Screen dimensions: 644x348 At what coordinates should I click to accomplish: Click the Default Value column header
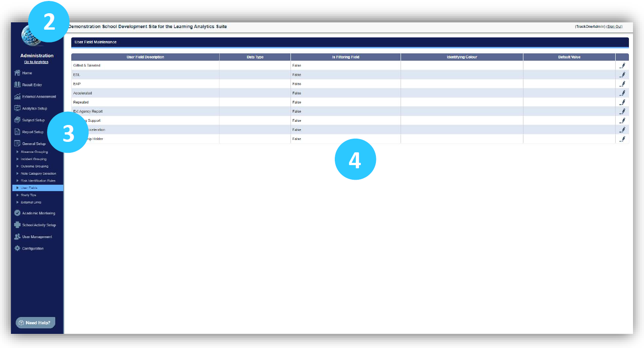pyautogui.click(x=569, y=57)
